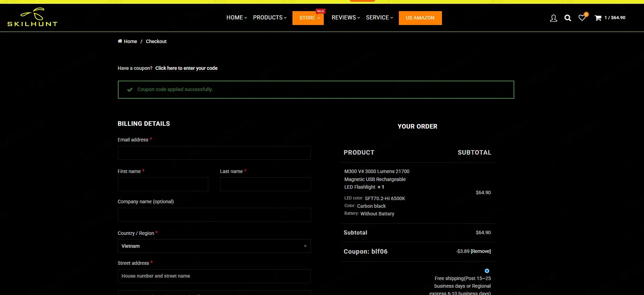Click the 'SFT70.2-HI 6500K' LED color value
The width and height of the screenshot is (644, 295).
point(385,198)
